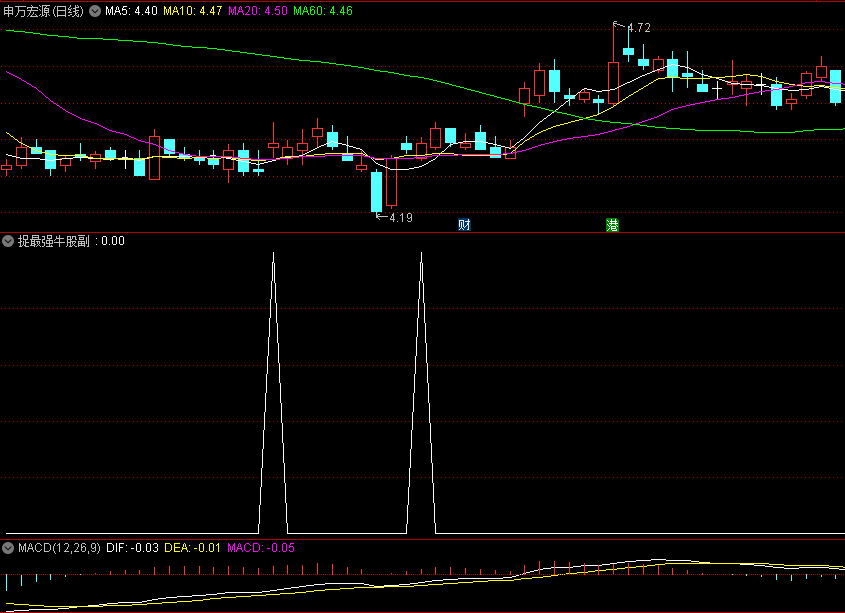This screenshot has width=845, height=613.
Task: Open the main chart indicator dropdown arrow
Action: coord(95,11)
